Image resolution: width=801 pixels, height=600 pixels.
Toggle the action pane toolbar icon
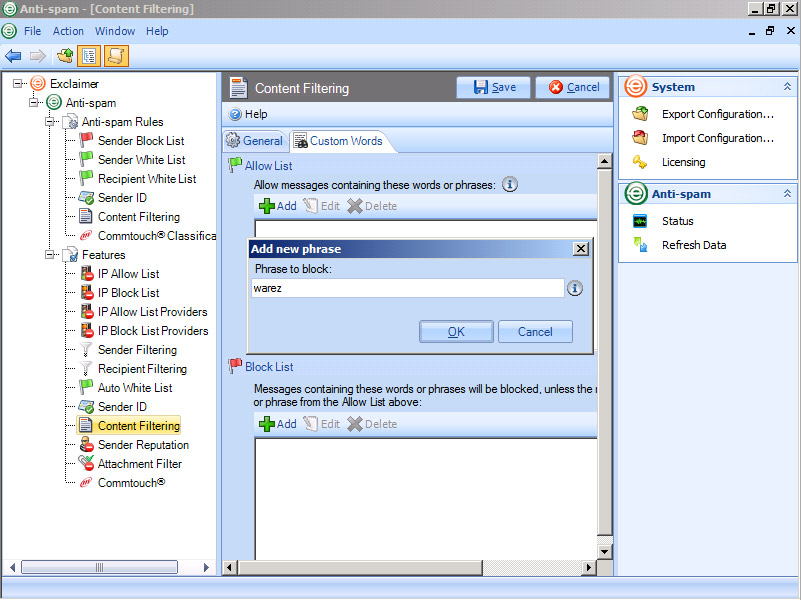tap(116, 56)
